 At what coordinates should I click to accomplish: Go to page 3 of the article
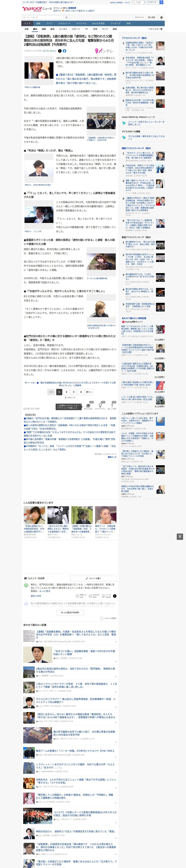74,392
